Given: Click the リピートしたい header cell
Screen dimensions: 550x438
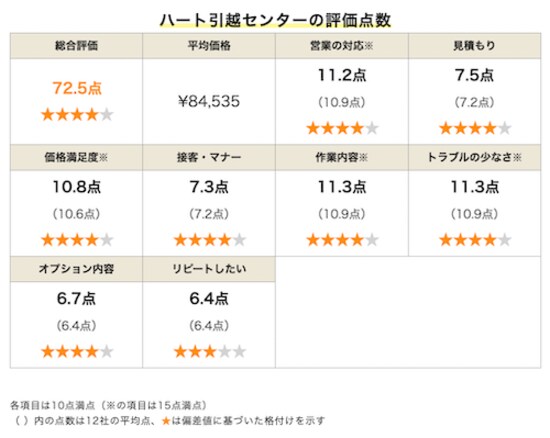Looking at the screenshot, I should (209, 269).
